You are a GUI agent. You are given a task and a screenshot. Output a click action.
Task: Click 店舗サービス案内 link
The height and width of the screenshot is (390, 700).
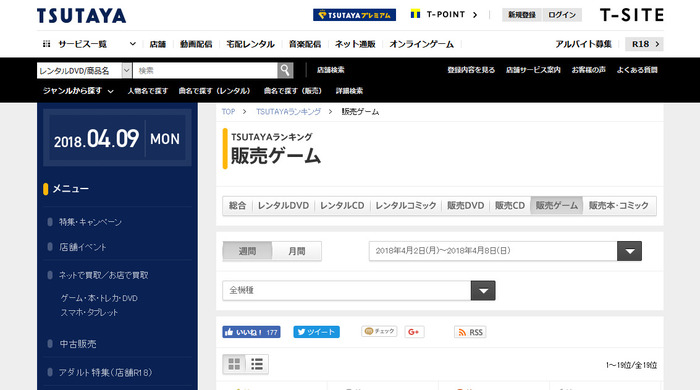533,70
